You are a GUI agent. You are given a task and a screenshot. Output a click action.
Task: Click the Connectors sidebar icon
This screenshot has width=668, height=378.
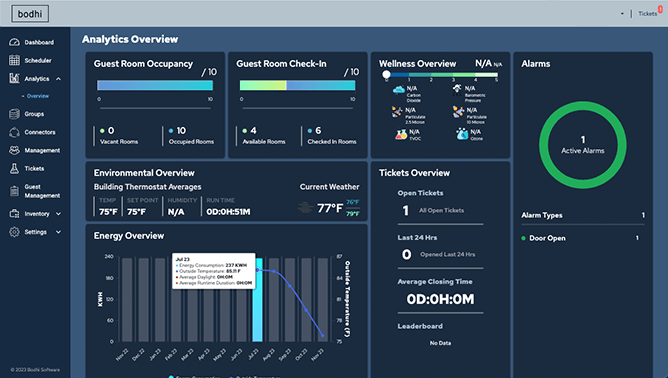14,132
